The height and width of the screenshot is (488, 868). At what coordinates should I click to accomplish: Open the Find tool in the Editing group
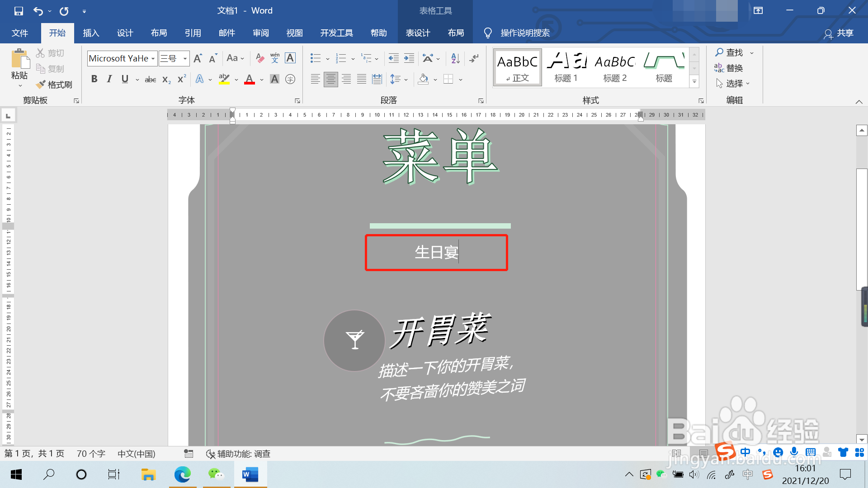point(731,52)
